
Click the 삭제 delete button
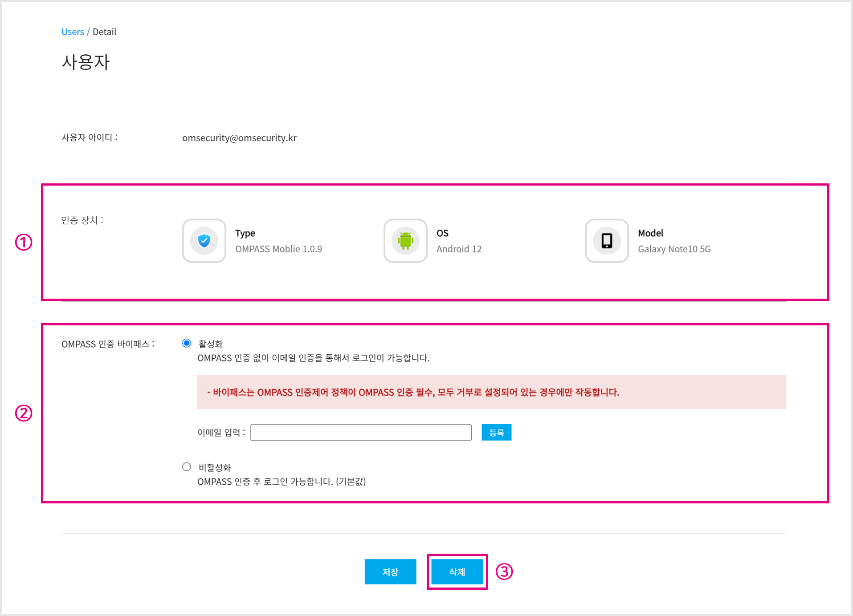457,572
